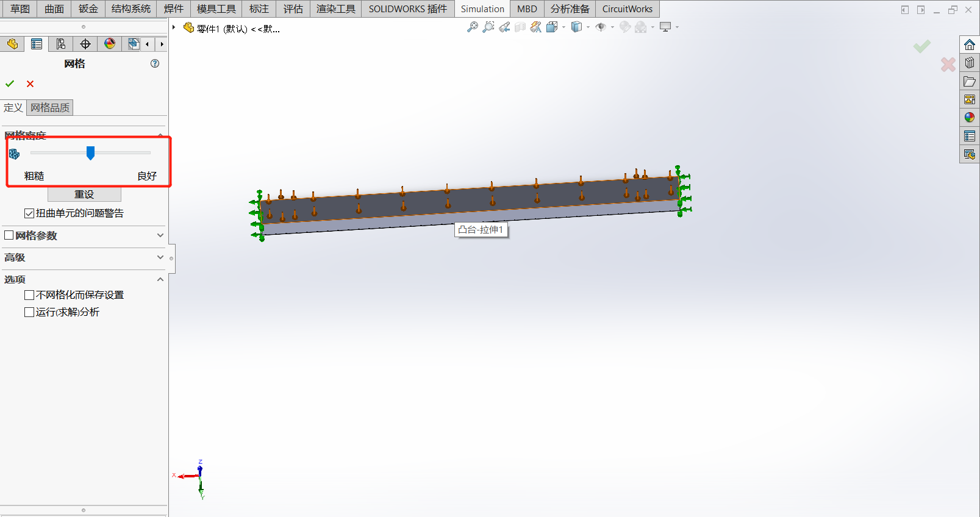This screenshot has height=517, width=980.
Task: Open Display Style dropdown arrow
Action: click(x=588, y=27)
